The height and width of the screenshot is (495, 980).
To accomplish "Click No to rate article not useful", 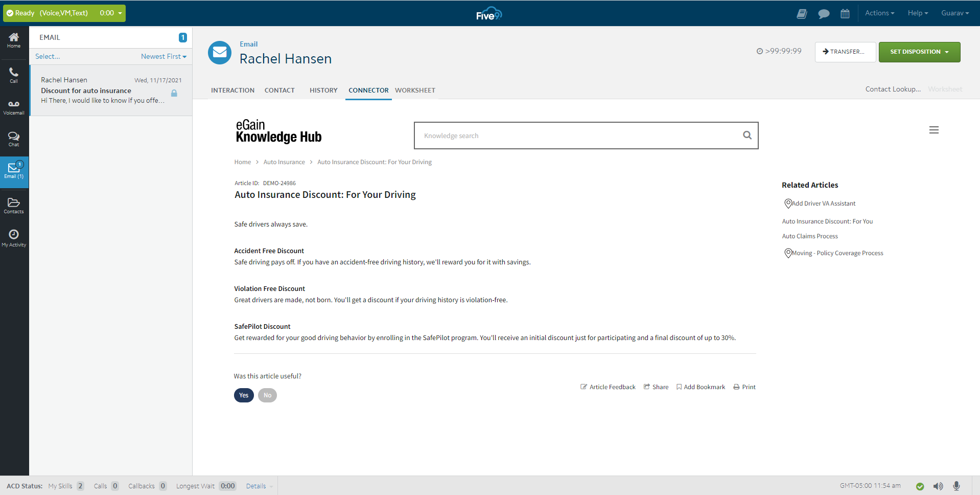I will (x=267, y=395).
